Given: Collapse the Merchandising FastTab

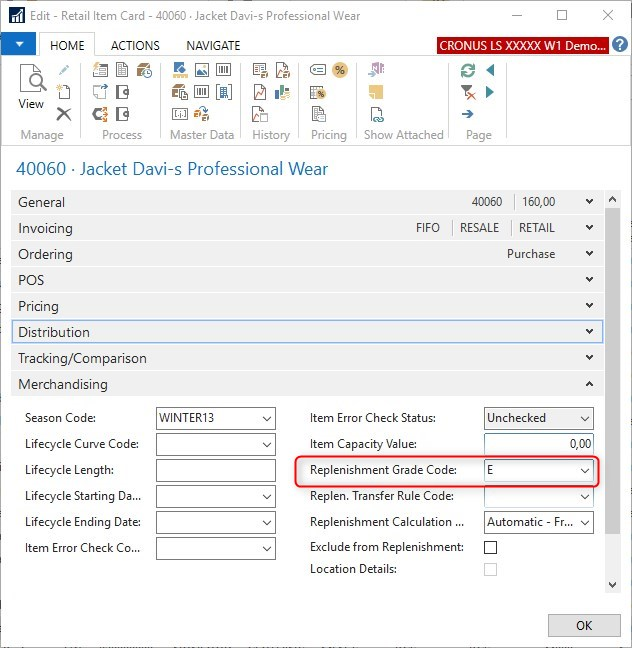Looking at the screenshot, I should click(x=589, y=384).
